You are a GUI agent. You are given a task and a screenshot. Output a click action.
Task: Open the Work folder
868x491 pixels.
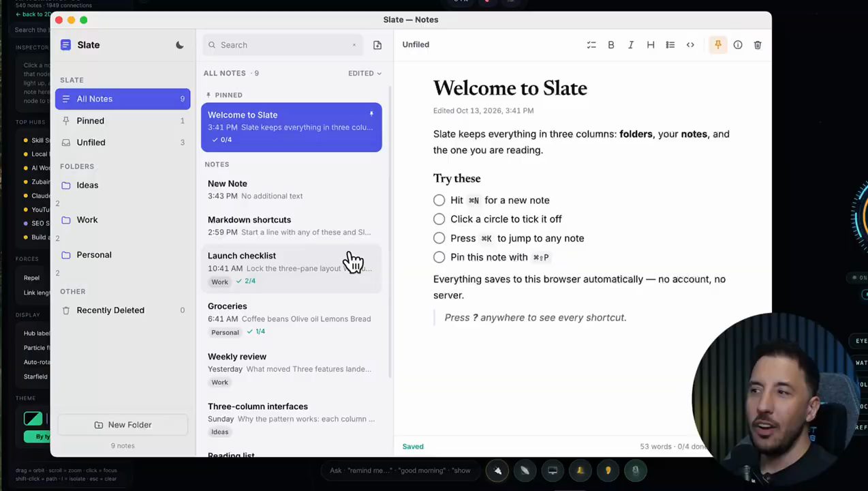tap(123, 220)
